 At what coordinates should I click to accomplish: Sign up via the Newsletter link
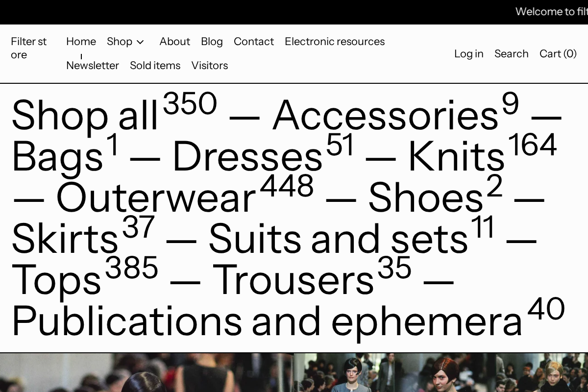(93, 65)
